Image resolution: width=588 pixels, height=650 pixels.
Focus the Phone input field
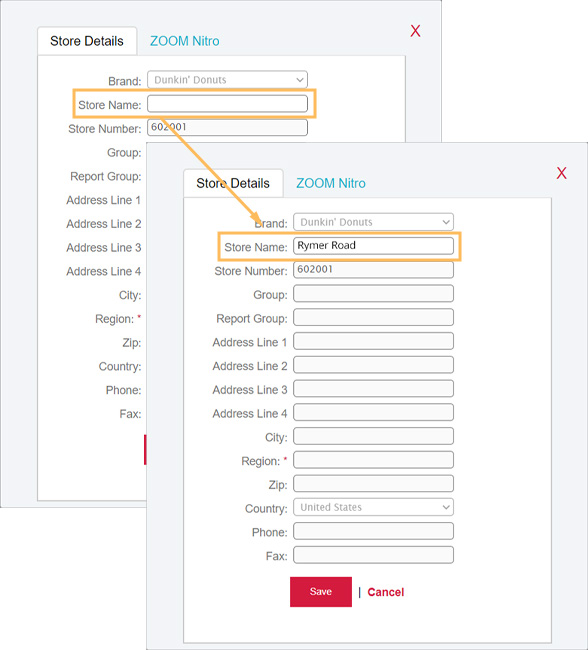pos(373,531)
